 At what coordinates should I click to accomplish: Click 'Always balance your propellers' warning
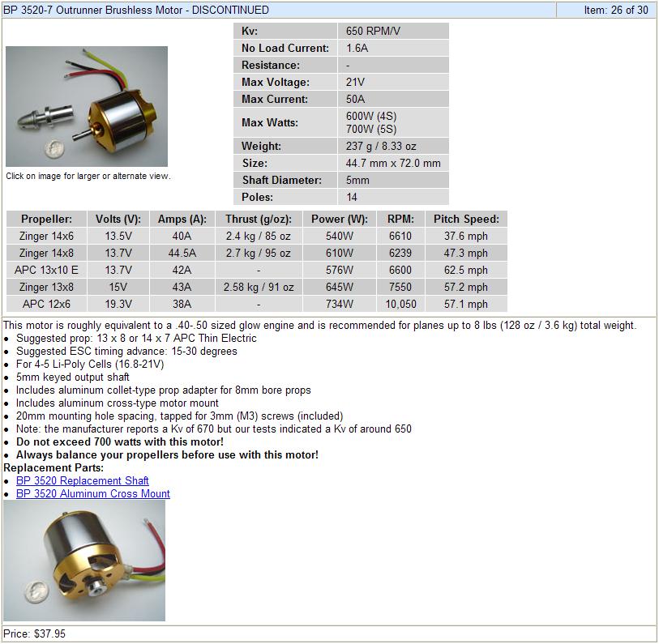pyautogui.click(x=167, y=455)
